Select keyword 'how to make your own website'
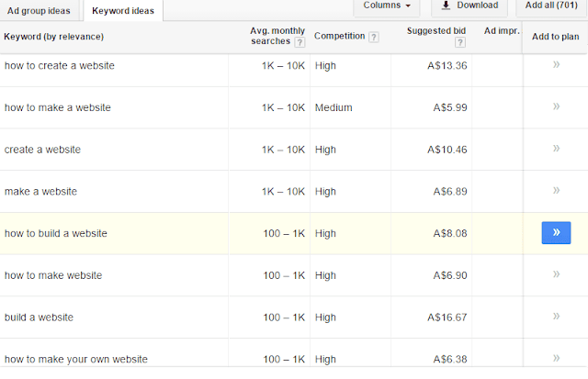 [x=76, y=359]
